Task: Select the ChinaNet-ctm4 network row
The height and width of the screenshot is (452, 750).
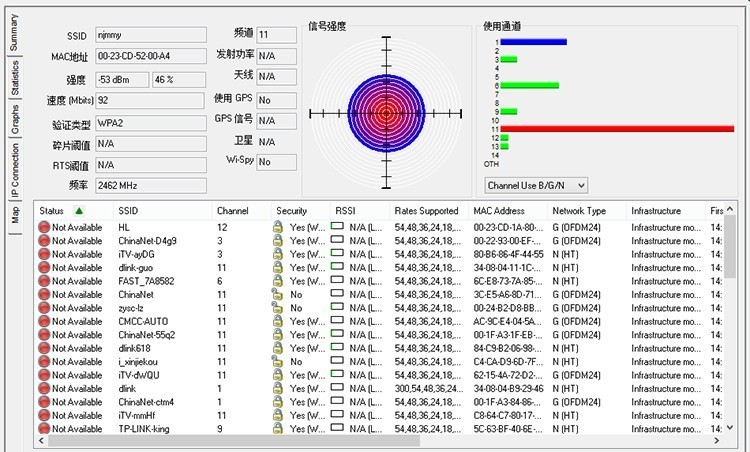Action: coord(378,402)
